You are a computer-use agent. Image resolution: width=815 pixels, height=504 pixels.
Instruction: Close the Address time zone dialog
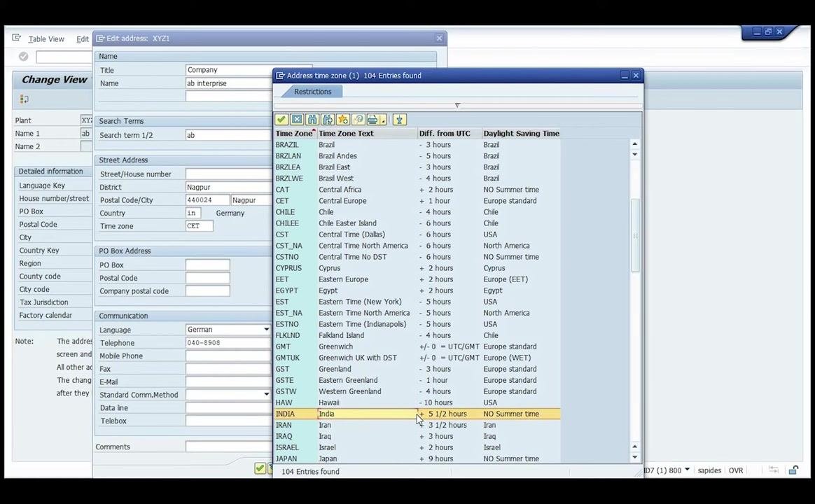(x=636, y=76)
